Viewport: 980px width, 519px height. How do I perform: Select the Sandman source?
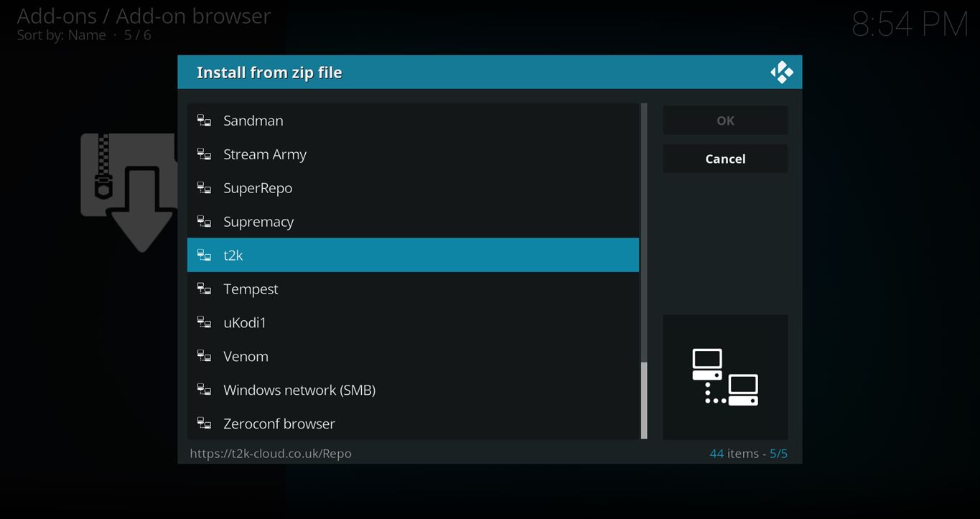pyautogui.click(x=253, y=121)
